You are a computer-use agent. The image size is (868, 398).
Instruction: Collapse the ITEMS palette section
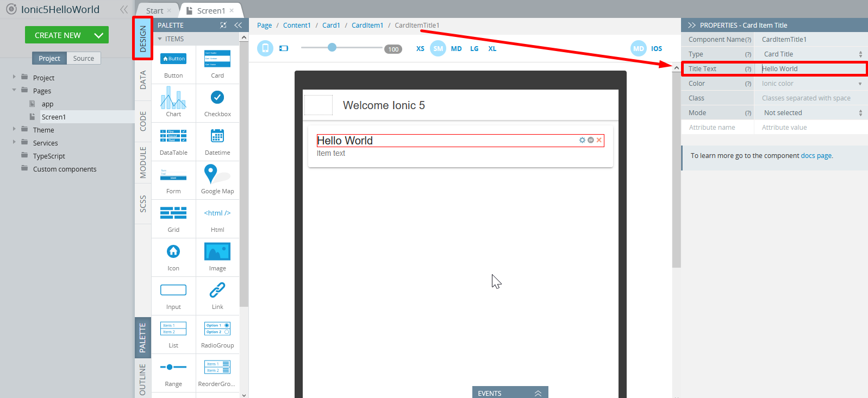click(x=160, y=39)
